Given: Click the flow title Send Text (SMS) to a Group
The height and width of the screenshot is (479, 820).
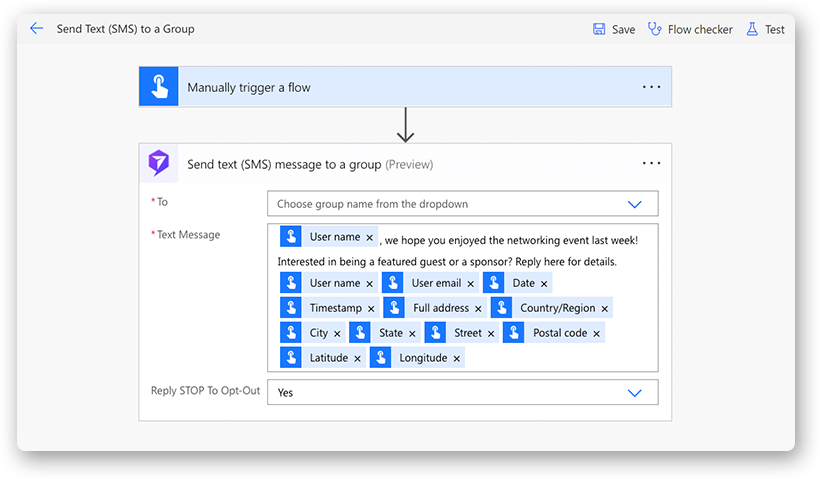Looking at the screenshot, I should [x=126, y=29].
